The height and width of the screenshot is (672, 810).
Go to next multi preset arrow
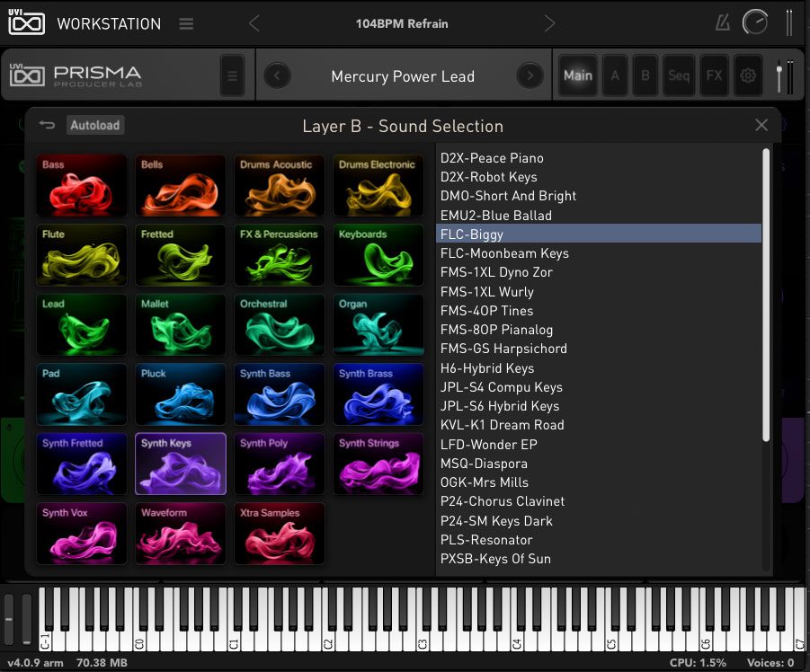[x=549, y=23]
